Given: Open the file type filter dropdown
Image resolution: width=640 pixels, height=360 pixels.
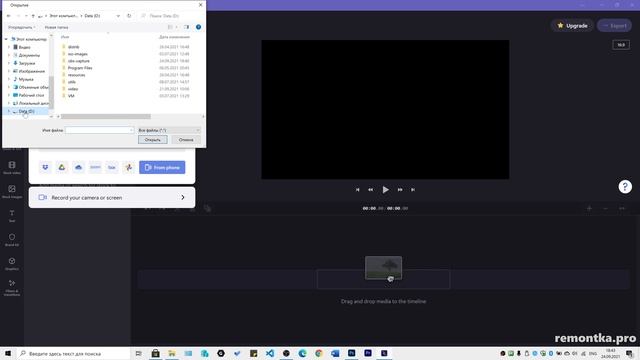Looking at the screenshot, I should pyautogui.click(x=169, y=130).
